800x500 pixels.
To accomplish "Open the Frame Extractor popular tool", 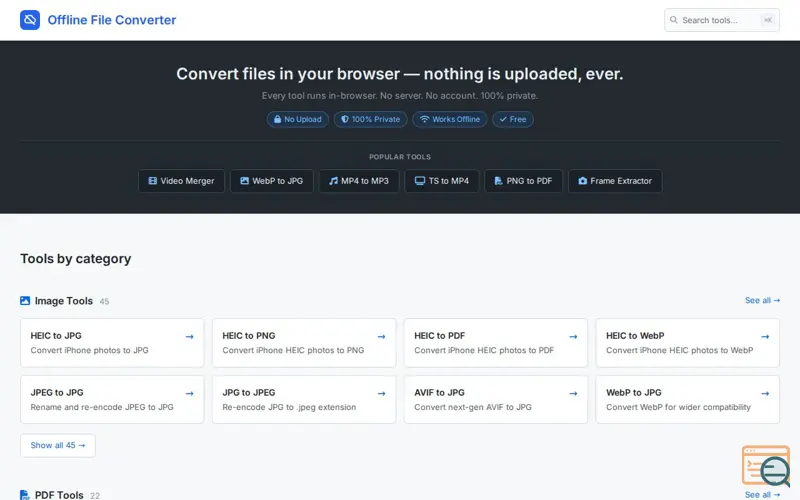I will (x=615, y=181).
